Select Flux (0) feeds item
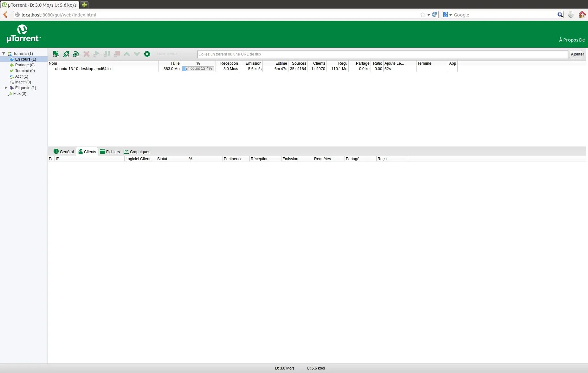The height and width of the screenshot is (373, 588). coord(20,94)
